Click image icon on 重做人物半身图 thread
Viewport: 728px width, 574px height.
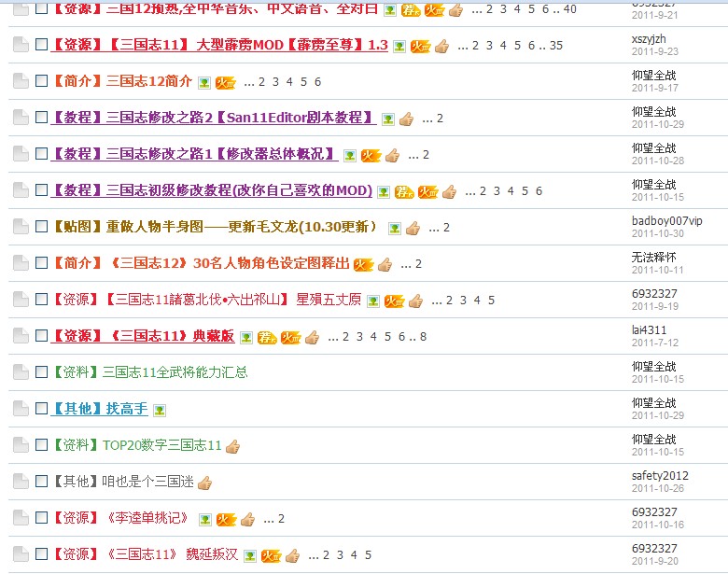tap(394, 228)
